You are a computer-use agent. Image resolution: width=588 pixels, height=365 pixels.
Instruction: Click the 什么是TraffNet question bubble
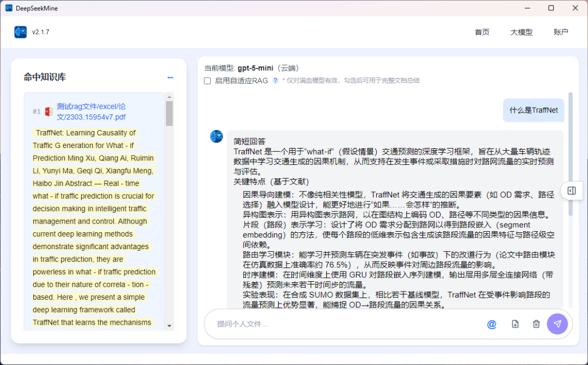tap(533, 110)
